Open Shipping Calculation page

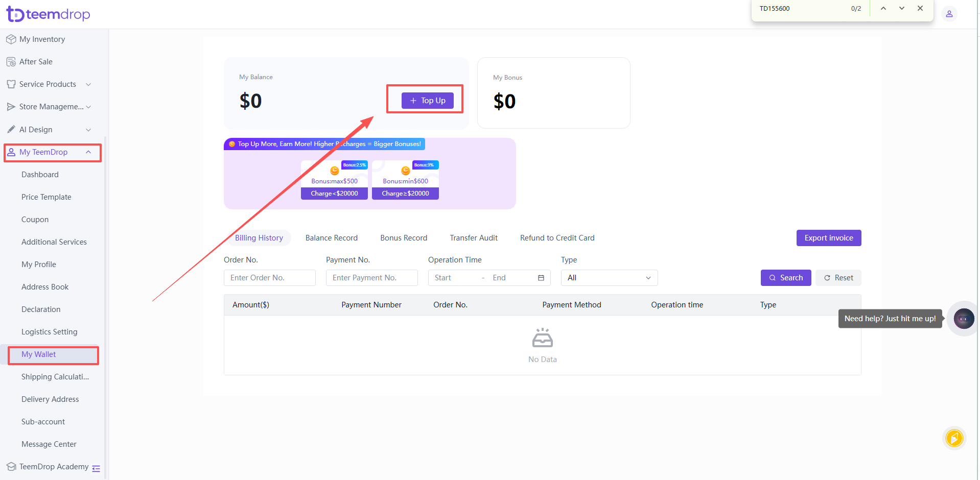pyautogui.click(x=55, y=377)
